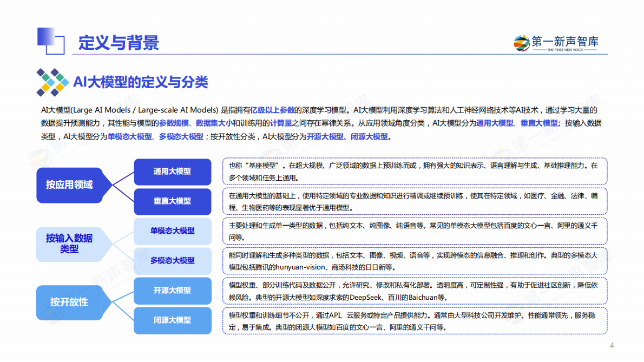This screenshot has height=362, width=644.
Task: Select the 单模态大模型 option
Action: (x=172, y=230)
